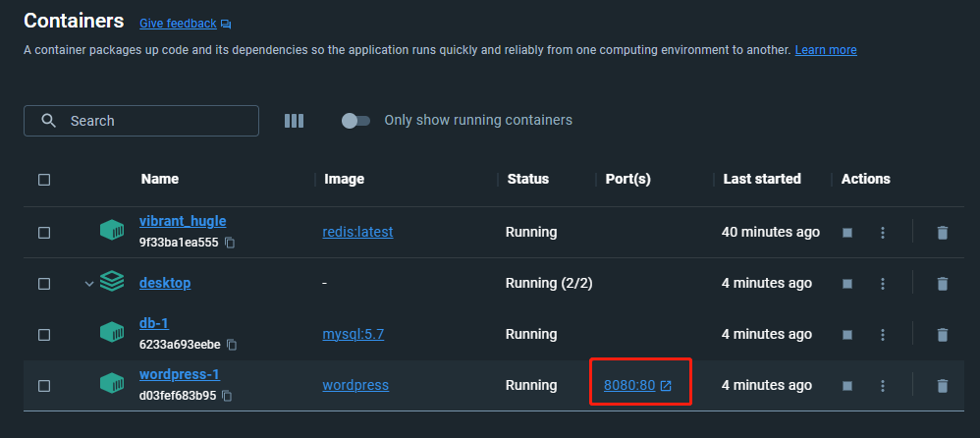Viewport: 980px width, 438px height.
Task: Open the db-1 container link
Action: tap(154, 323)
